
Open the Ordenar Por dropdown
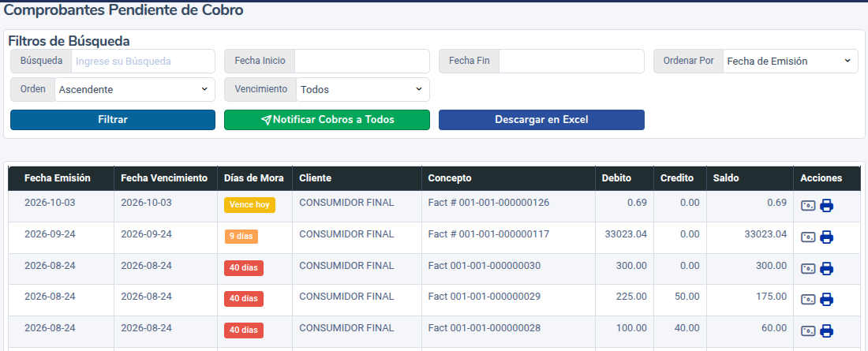tap(791, 61)
